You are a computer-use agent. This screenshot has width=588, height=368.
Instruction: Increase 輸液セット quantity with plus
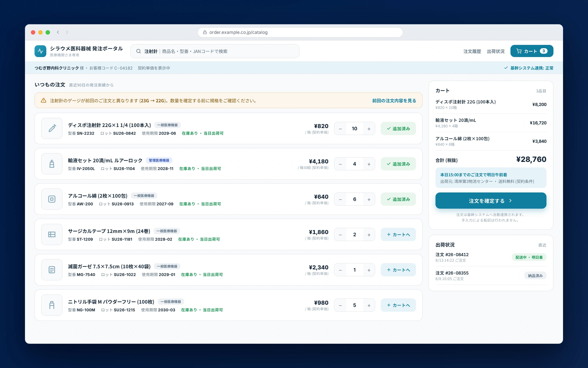coord(369,164)
